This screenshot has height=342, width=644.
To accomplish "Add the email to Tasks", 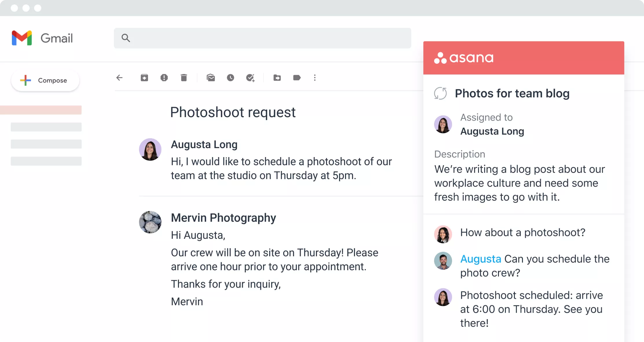I will tap(250, 78).
